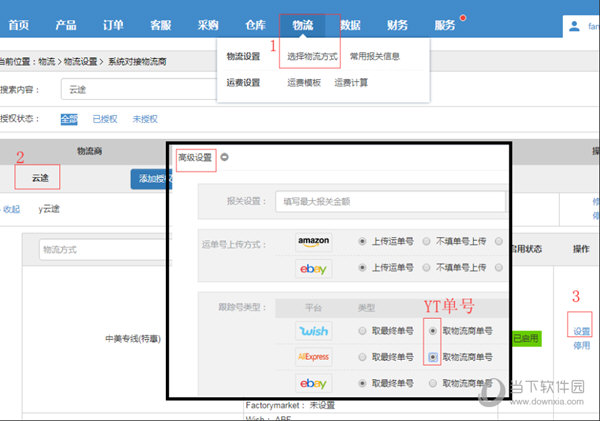Click the 填写最大报关金额 input field
This screenshot has height=421, width=600.
click(x=390, y=200)
